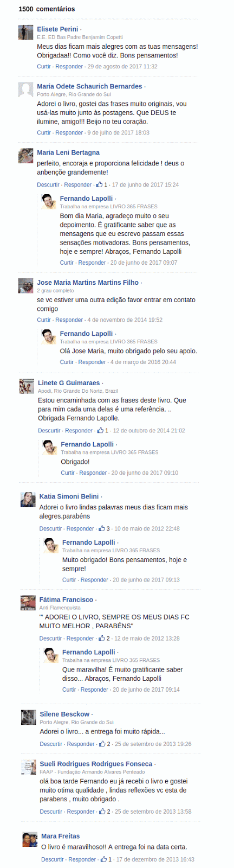Open Elisete Perini's profile picture
Screen dimensions: 234x868
click(25, 32)
